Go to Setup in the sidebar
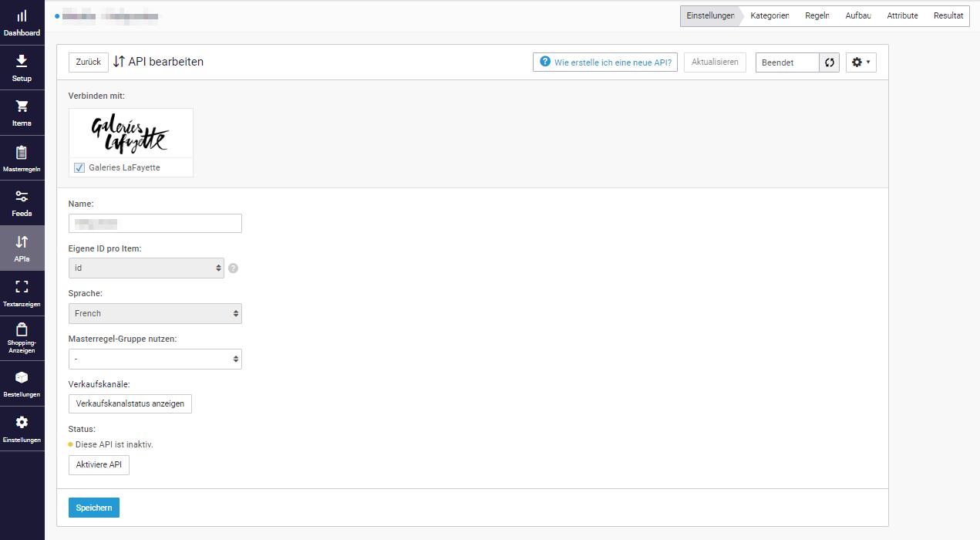 [22, 62]
